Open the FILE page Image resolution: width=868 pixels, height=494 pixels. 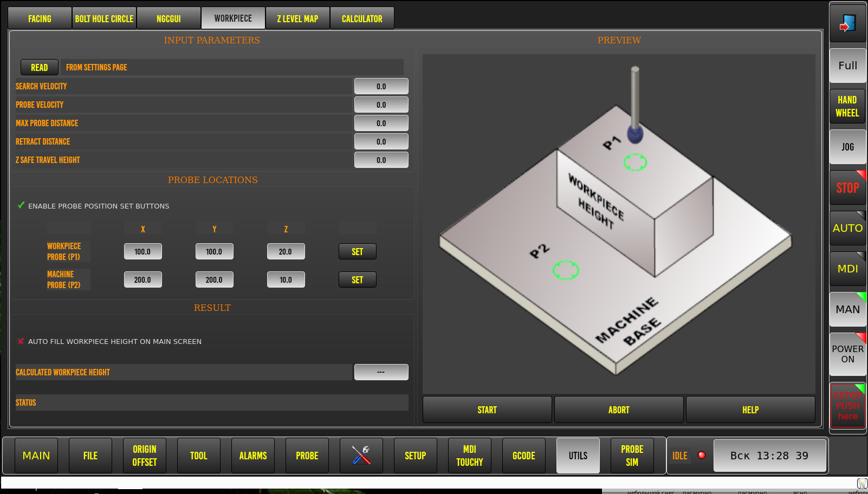[90, 456]
